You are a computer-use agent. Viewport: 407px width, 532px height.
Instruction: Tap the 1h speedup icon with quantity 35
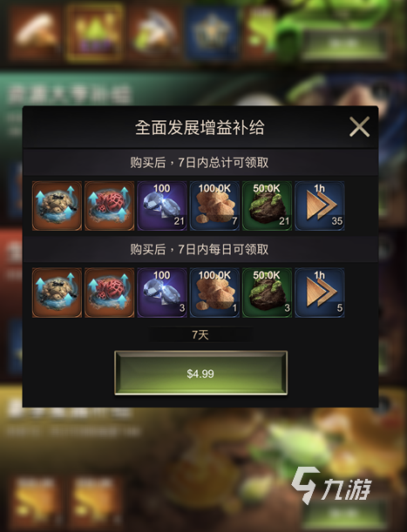pyautogui.click(x=320, y=206)
